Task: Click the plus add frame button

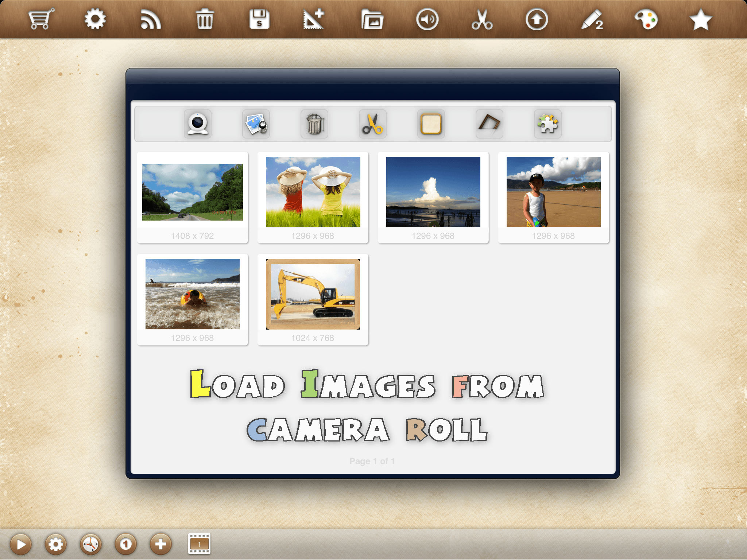Action: pyautogui.click(x=160, y=544)
